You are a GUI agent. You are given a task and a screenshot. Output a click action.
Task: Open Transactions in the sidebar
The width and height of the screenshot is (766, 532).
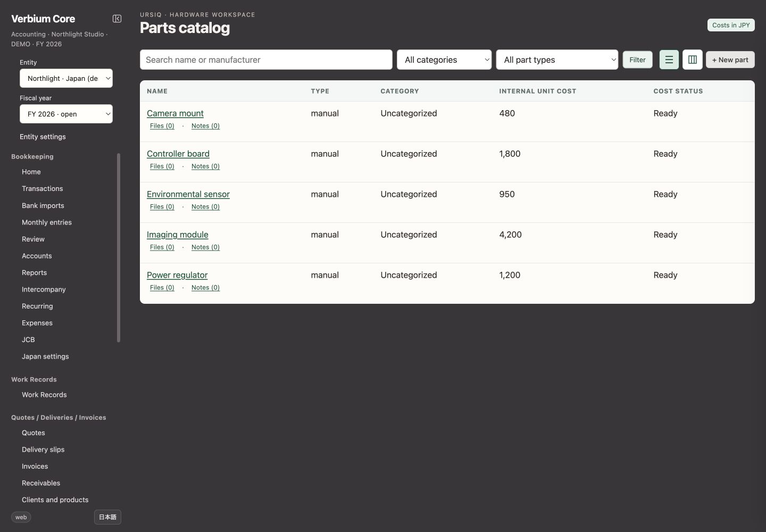43,189
